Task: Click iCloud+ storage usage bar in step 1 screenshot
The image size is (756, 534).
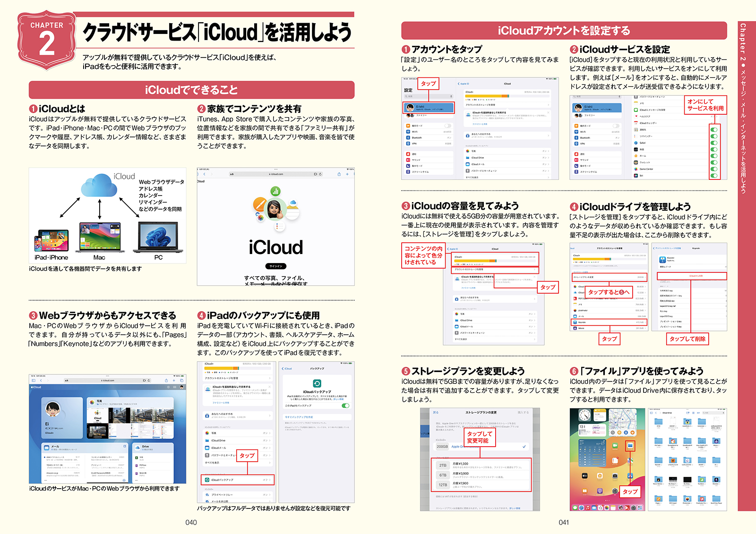Action: coord(507,96)
